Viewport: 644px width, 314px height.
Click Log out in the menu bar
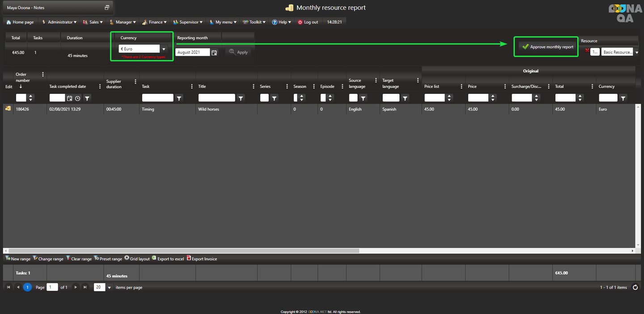tap(308, 22)
